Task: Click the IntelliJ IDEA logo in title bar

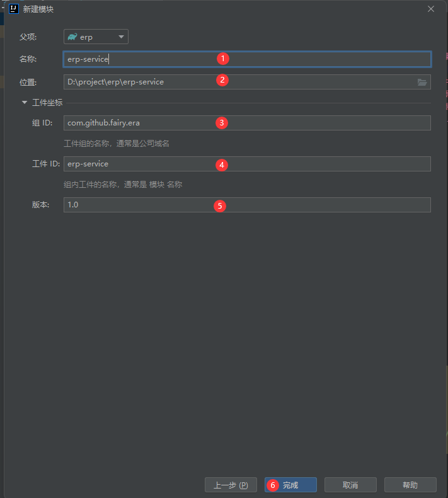Action: (x=13, y=9)
